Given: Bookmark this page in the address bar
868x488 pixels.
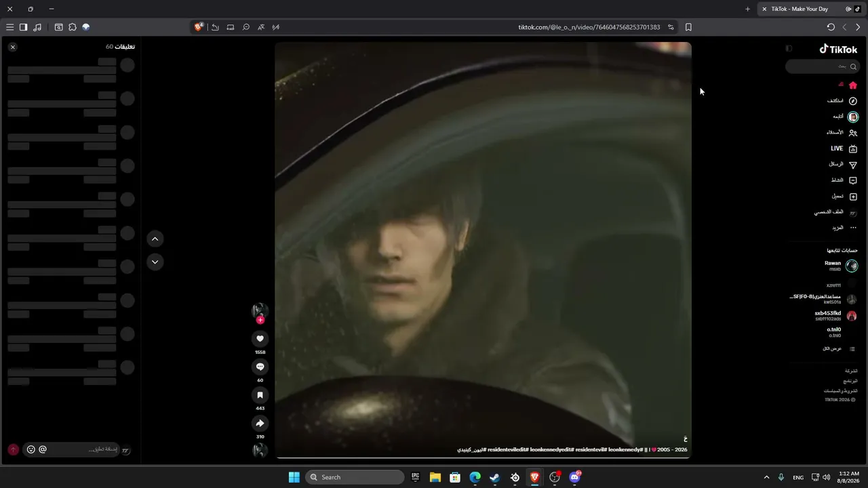Looking at the screenshot, I should [x=688, y=27].
